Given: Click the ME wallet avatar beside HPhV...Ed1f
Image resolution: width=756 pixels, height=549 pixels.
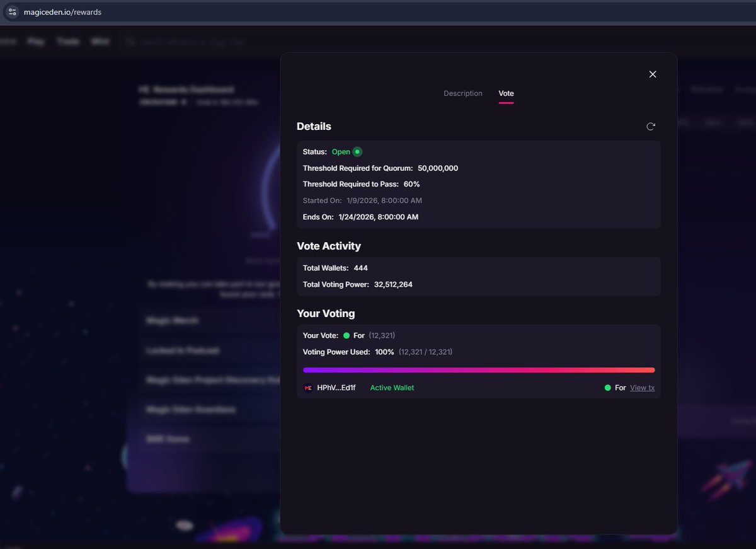Looking at the screenshot, I should (x=308, y=388).
